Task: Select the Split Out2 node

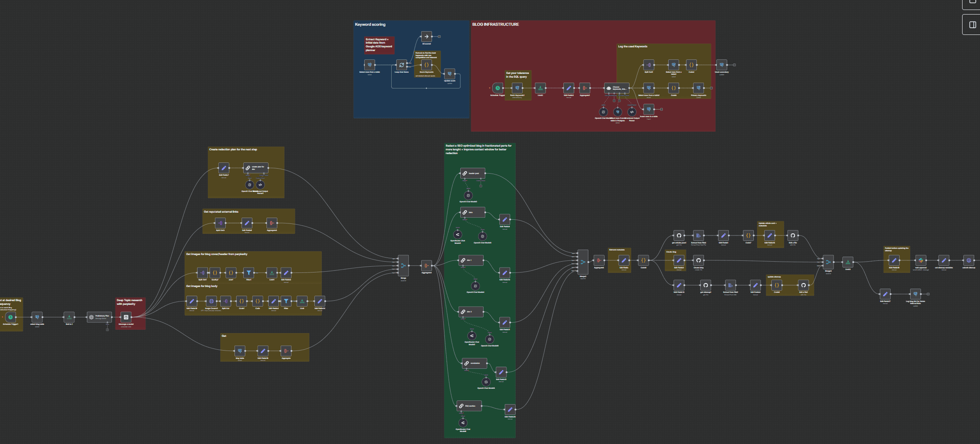Action: click(x=649, y=65)
